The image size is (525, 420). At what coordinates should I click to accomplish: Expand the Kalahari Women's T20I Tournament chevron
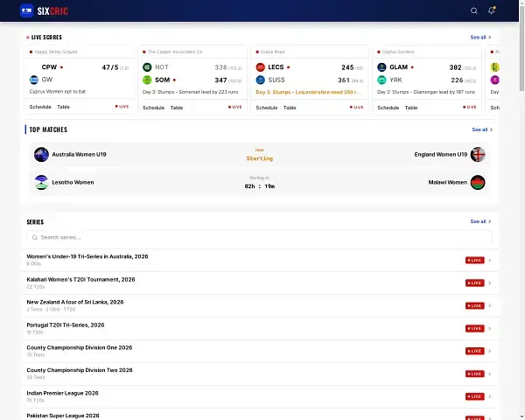pyautogui.click(x=490, y=283)
